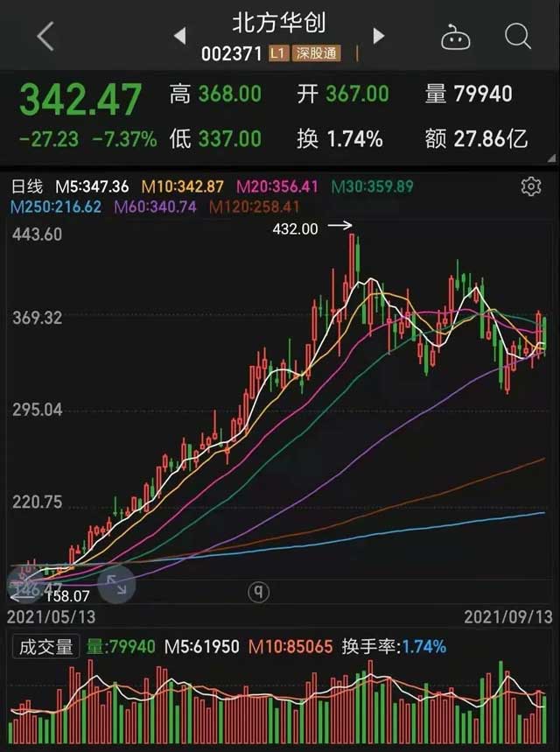Tap the open price 367.00
Screen dimensions: 560x752
(x=357, y=94)
